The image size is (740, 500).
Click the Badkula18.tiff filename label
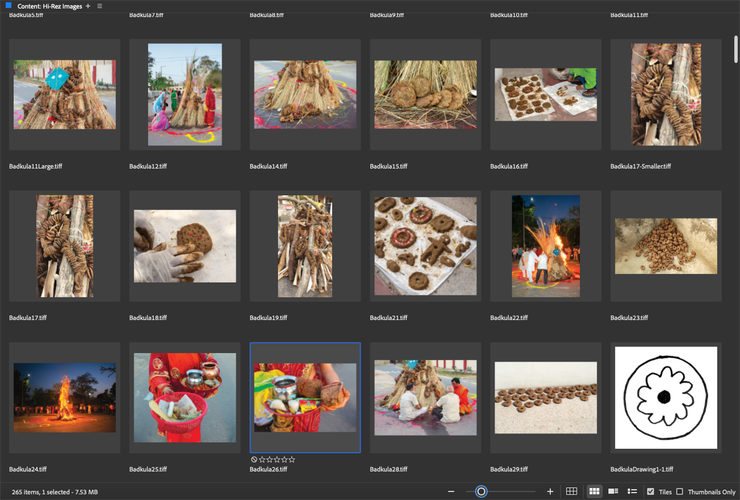148,318
